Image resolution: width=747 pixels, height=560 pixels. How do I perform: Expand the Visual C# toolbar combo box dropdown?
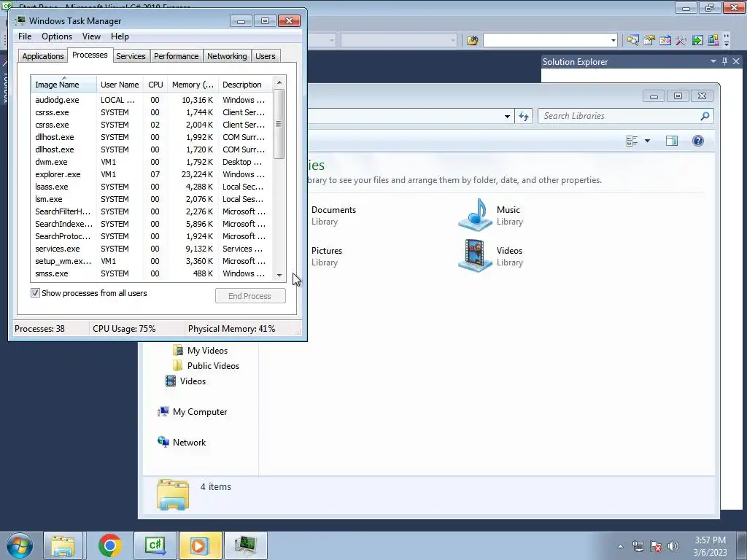coord(613,41)
